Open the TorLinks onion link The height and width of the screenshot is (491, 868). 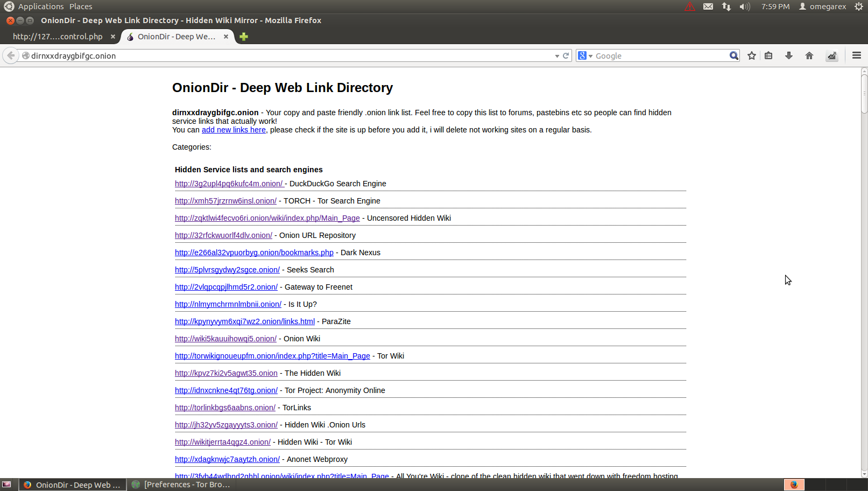(x=225, y=408)
